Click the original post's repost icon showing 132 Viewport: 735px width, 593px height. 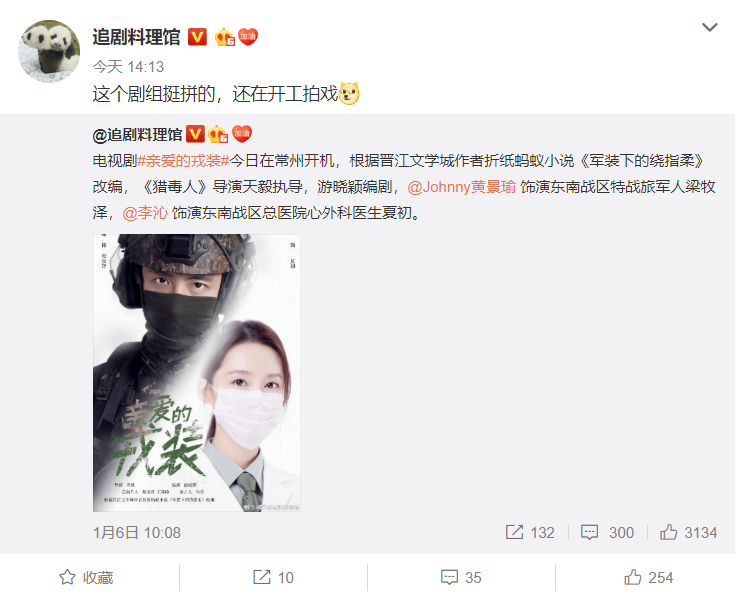point(530,533)
